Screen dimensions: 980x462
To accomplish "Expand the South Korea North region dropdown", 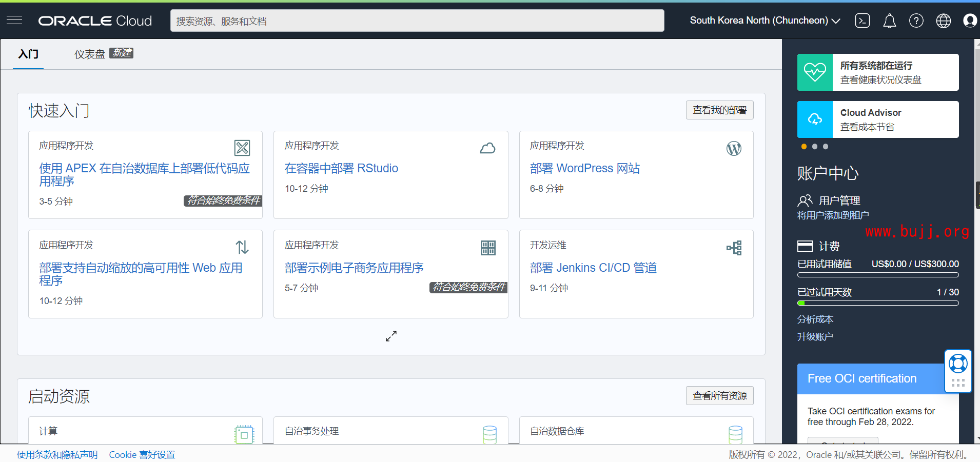I will click(x=765, y=21).
